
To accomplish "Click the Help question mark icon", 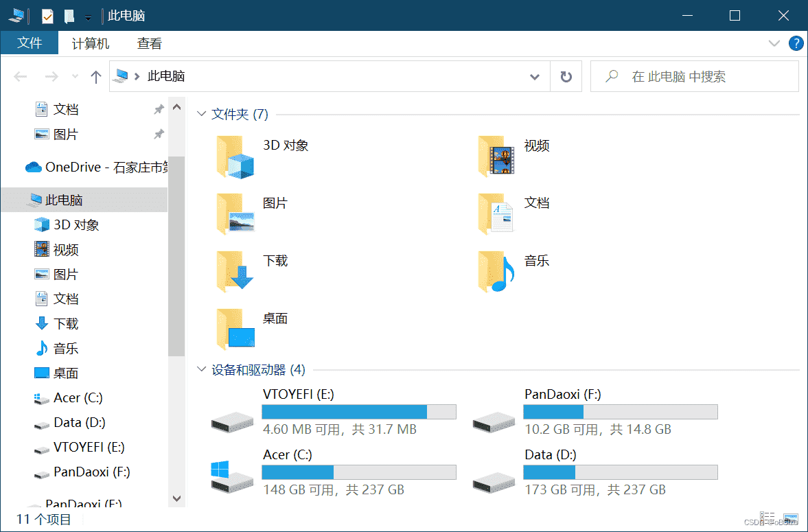I will (x=796, y=43).
